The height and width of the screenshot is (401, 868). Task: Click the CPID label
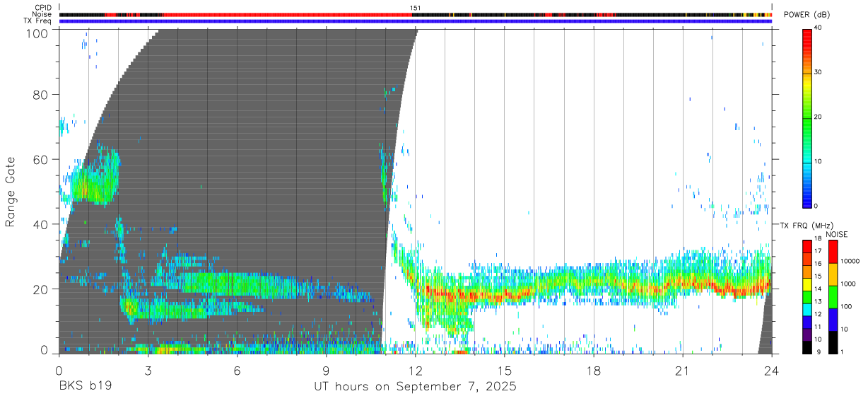point(43,8)
